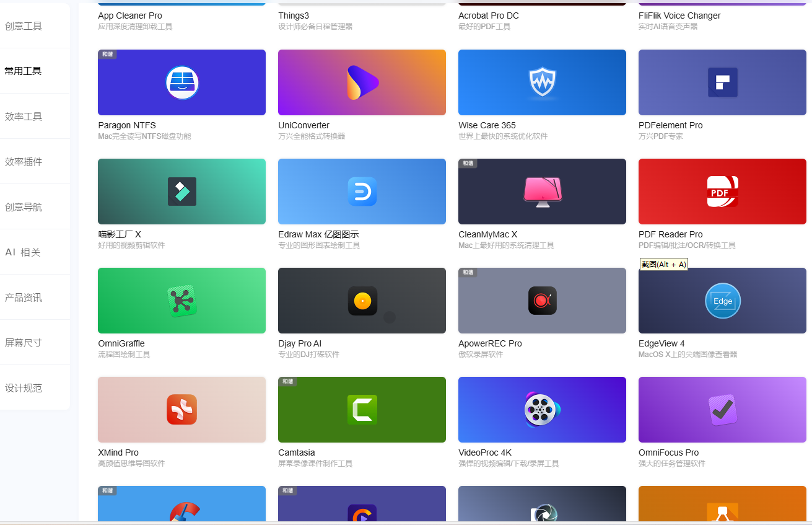Click the UniConverter title link
The width and height of the screenshot is (812, 525).
304,125
